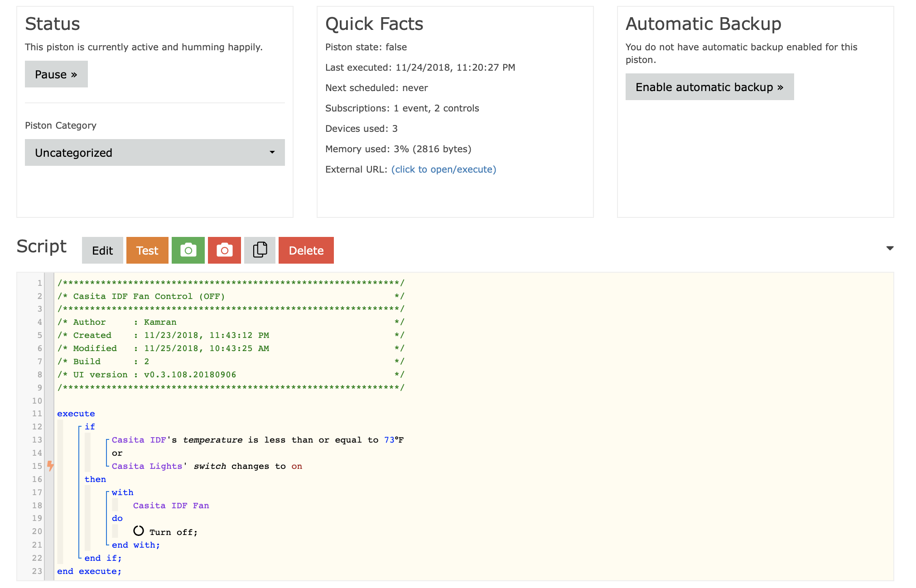Image resolution: width=916 pixels, height=588 pixels.
Task: Click the execute keyword on line 11
Action: [x=76, y=414]
